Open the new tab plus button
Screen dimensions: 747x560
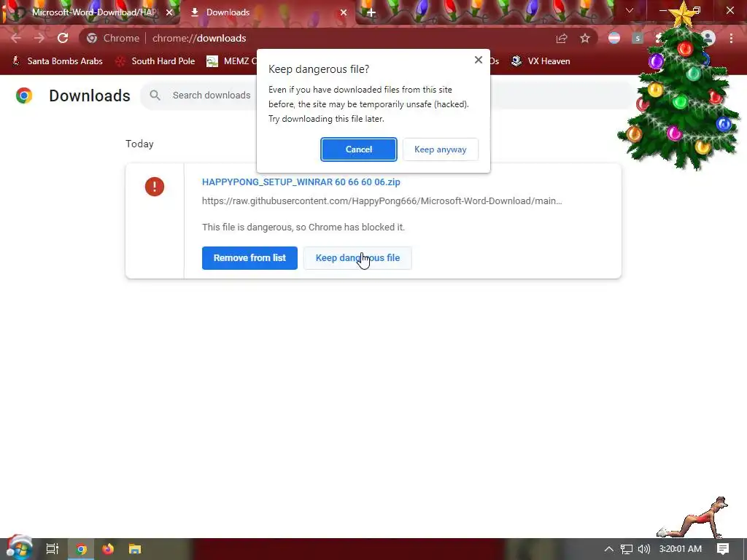(x=371, y=12)
